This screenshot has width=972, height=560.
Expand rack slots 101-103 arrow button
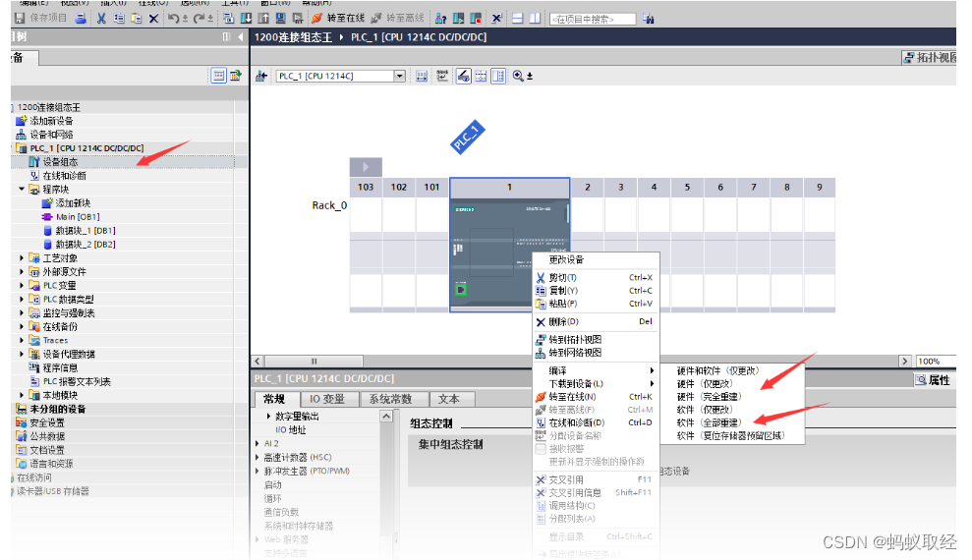point(366,167)
